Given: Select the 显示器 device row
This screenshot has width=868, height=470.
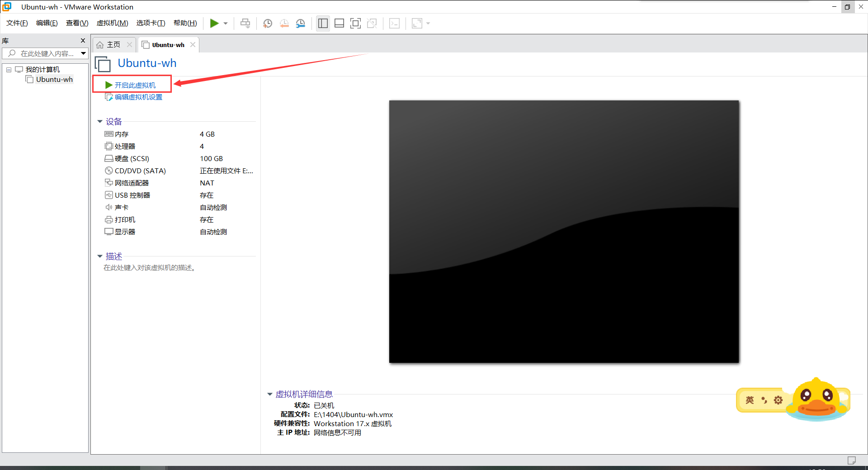Looking at the screenshot, I should tap(179, 232).
